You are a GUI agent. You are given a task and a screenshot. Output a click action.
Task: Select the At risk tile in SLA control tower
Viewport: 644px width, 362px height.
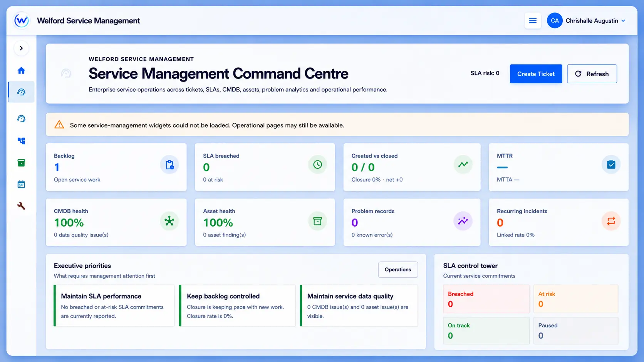click(x=575, y=299)
